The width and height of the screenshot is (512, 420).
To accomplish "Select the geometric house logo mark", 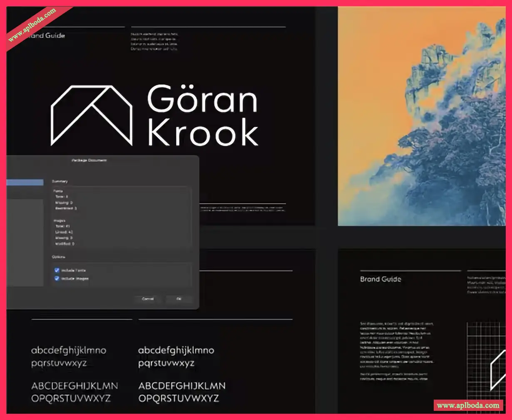I will pyautogui.click(x=92, y=116).
